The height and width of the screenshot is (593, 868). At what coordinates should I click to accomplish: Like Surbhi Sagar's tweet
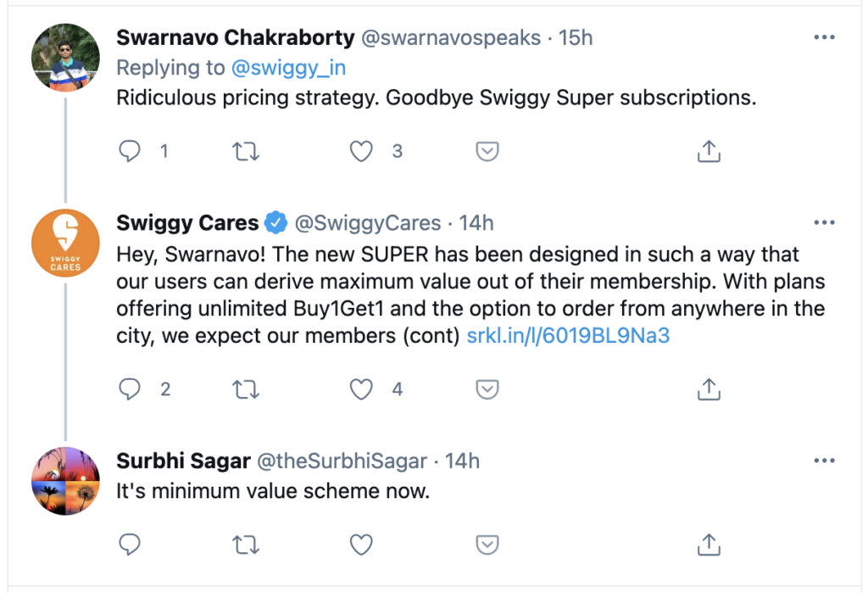point(362,544)
